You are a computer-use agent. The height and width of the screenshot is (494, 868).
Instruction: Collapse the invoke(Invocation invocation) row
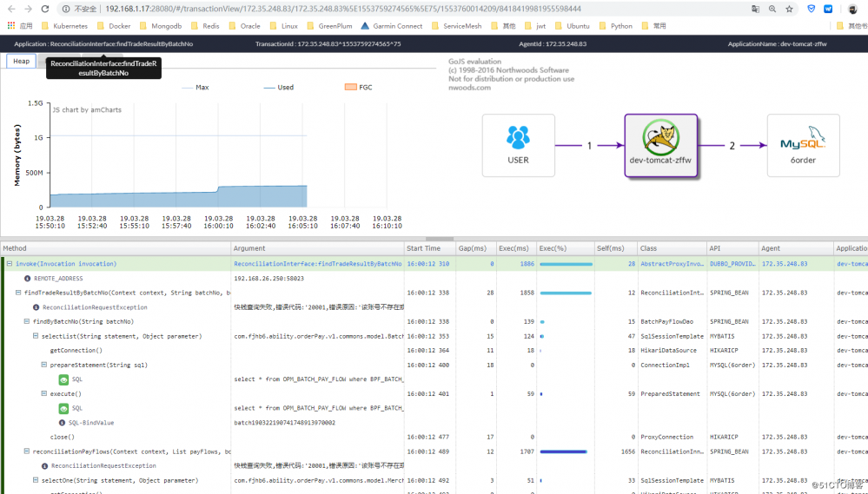[x=10, y=264]
